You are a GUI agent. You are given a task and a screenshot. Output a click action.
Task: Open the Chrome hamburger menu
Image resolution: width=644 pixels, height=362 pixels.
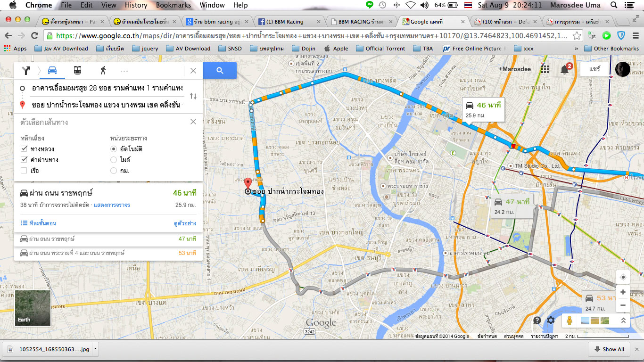635,35
